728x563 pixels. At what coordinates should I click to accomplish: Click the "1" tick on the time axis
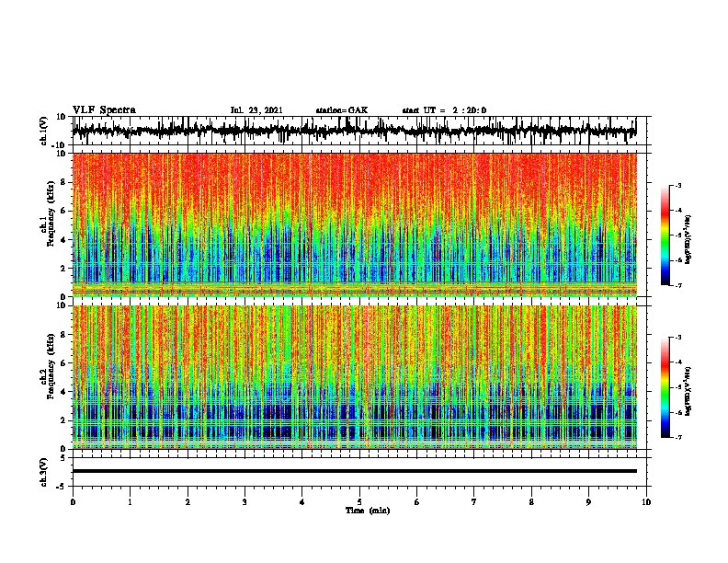coord(130,502)
